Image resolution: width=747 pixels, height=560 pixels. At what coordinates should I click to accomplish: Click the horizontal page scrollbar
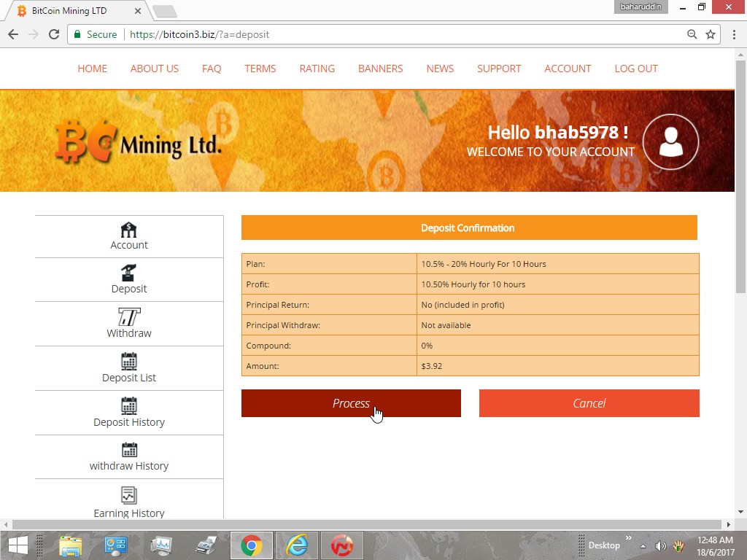366,524
